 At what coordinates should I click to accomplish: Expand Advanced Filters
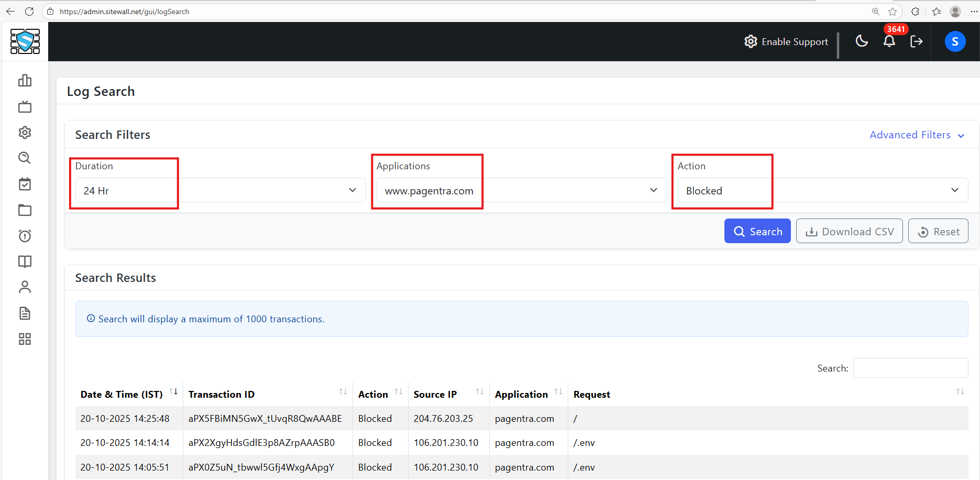[x=917, y=135]
